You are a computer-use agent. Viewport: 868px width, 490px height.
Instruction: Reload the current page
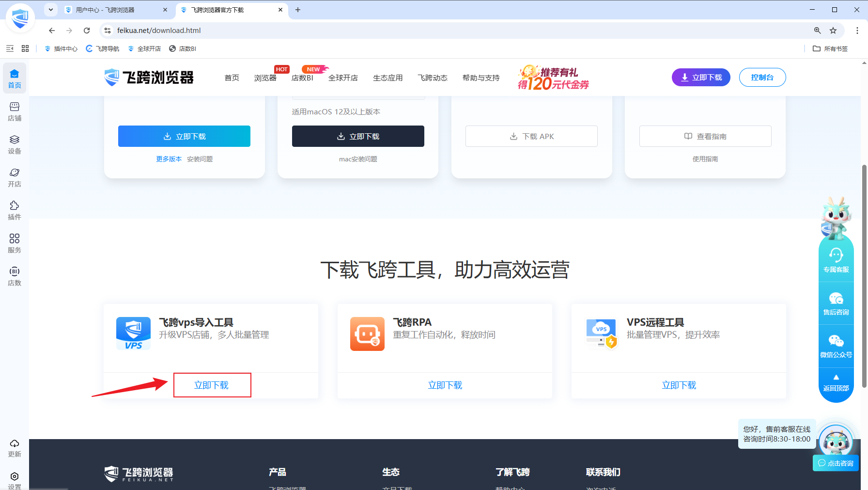(87, 31)
